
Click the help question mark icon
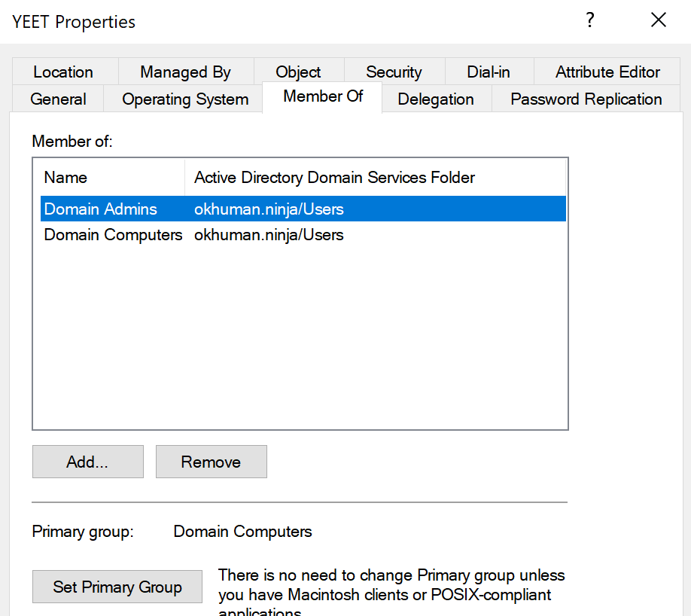click(x=590, y=21)
